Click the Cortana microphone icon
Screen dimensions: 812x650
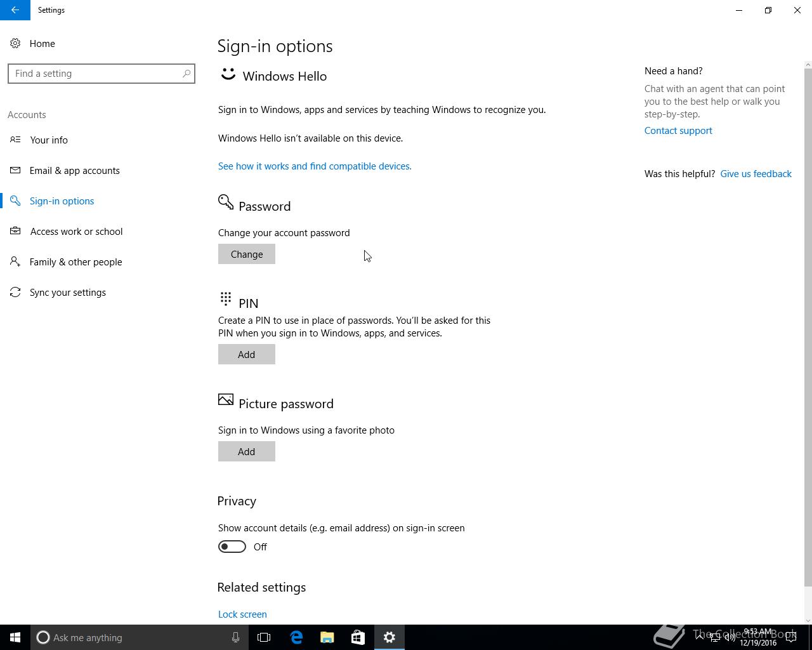(235, 637)
